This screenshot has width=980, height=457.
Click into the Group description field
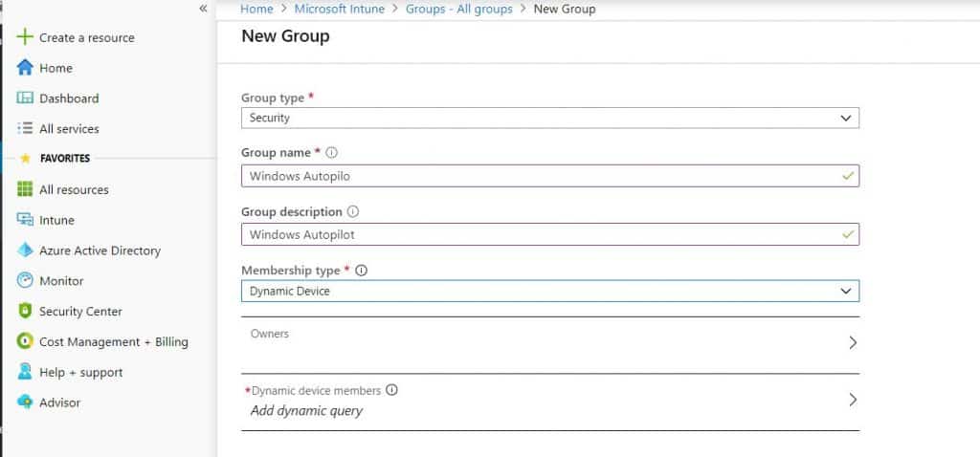click(550, 235)
